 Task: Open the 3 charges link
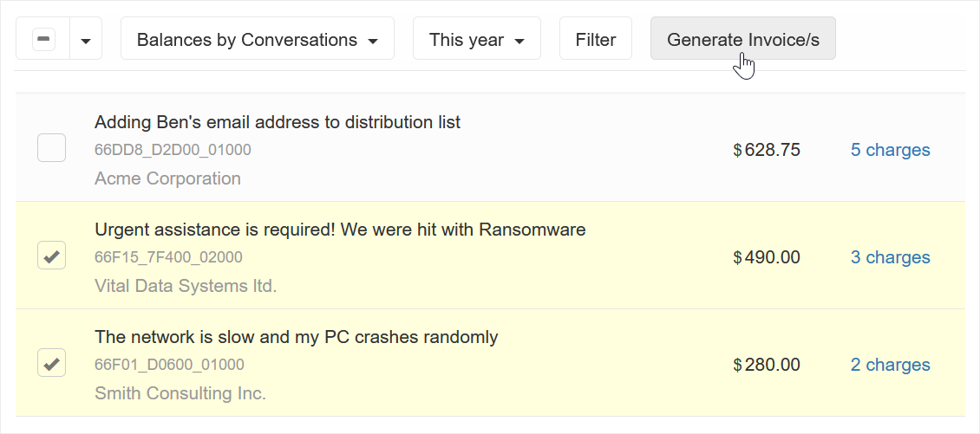click(x=890, y=257)
